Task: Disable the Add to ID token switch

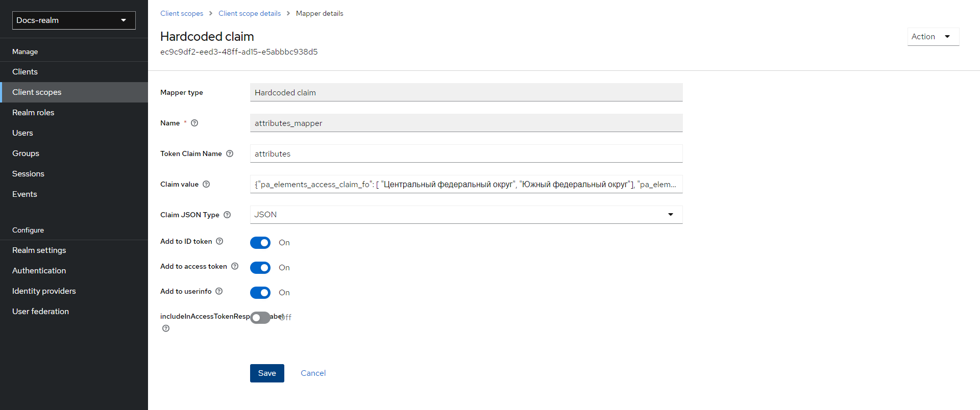Action: click(260, 243)
